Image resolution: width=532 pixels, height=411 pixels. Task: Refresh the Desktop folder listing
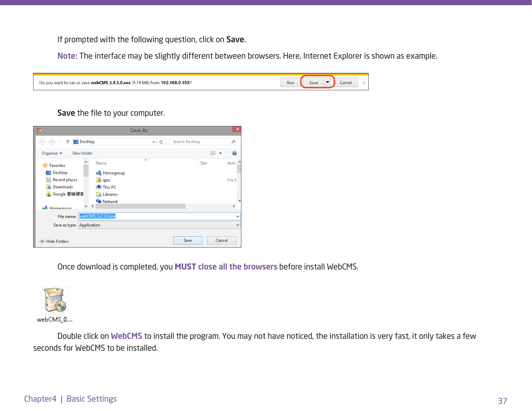coord(161,142)
